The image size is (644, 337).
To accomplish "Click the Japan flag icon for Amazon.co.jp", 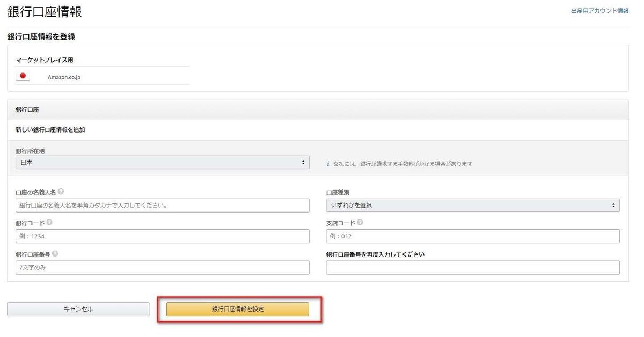I will click(x=23, y=76).
